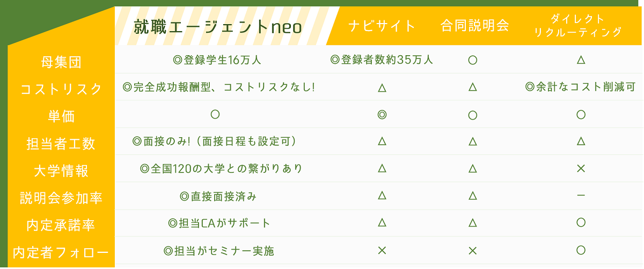Select the 内定者フォロー row label
Viewport: 644px width, 269px height.
tap(61, 252)
